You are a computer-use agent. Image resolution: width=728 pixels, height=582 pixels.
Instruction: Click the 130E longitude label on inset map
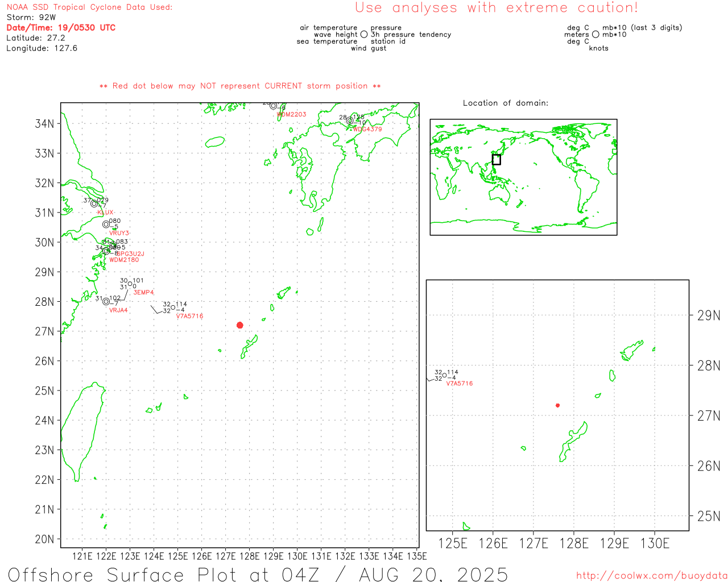(x=655, y=543)
